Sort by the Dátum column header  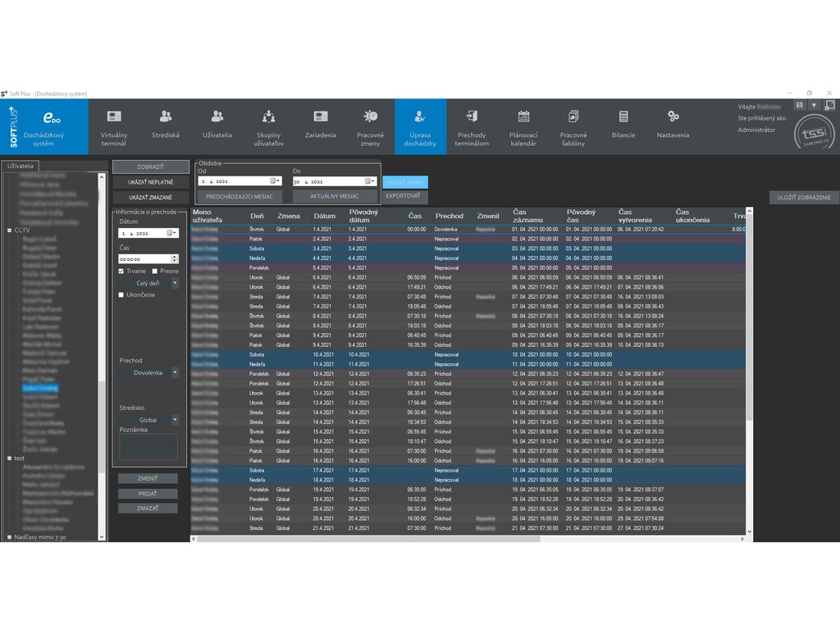click(x=325, y=216)
